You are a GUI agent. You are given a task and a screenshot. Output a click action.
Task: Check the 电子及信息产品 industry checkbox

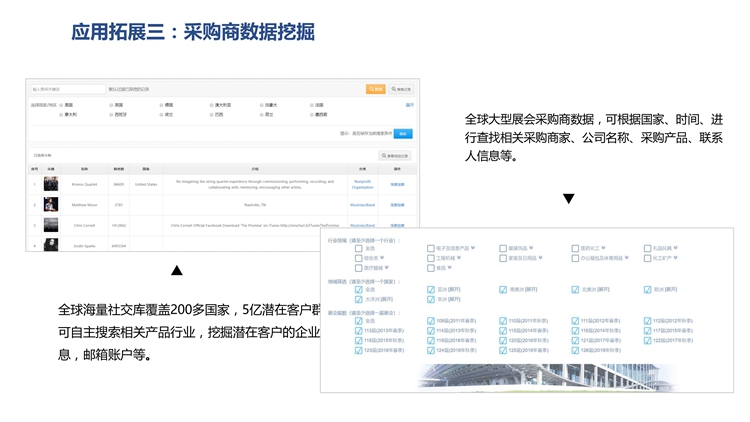point(431,248)
